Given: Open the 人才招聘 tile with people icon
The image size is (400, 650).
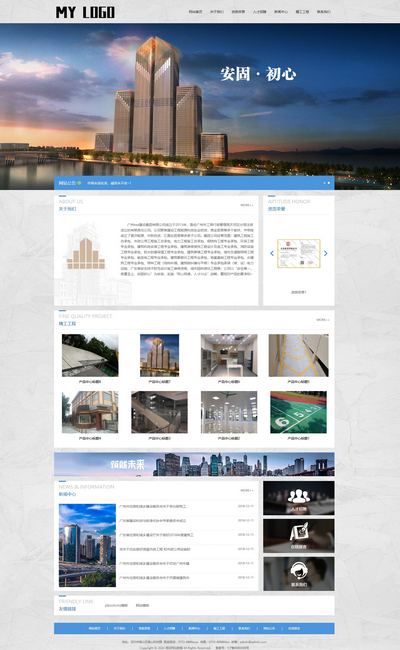Looking at the screenshot, I should tap(298, 498).
